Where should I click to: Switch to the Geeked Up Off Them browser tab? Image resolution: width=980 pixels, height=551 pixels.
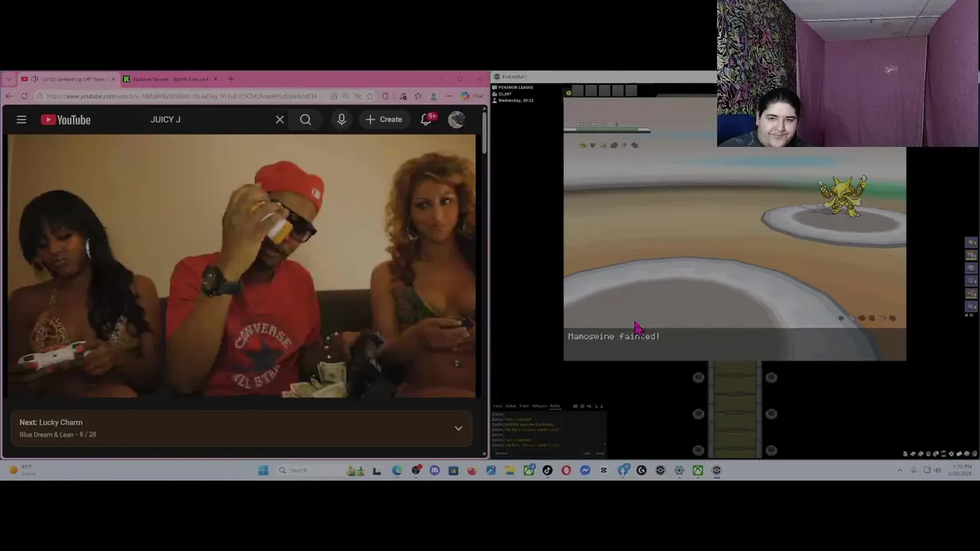69,79
